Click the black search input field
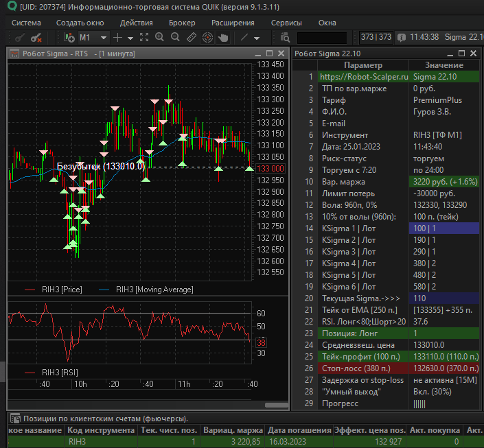The width and height of the screenshot is (484, 448). (322, 38)
